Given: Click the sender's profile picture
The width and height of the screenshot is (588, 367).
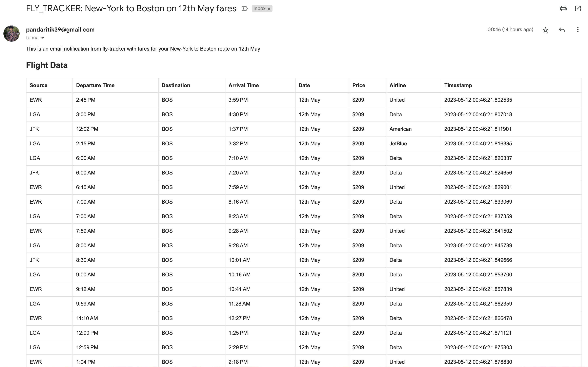Looking at the screenshot, I should (11, 34).
